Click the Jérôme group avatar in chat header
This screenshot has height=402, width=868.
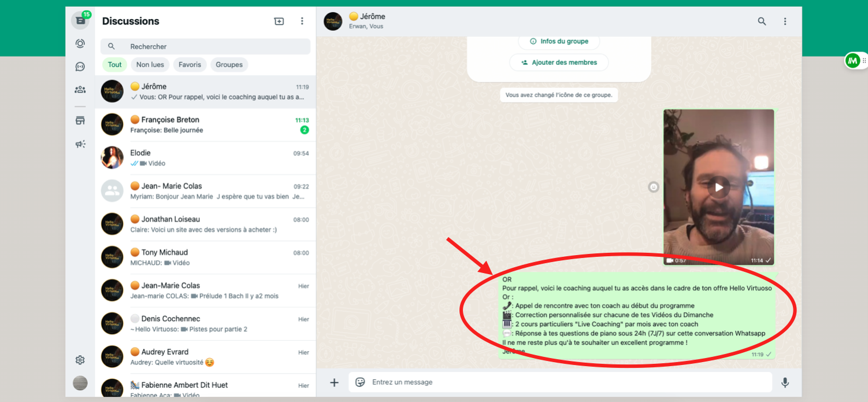[333, 21]
